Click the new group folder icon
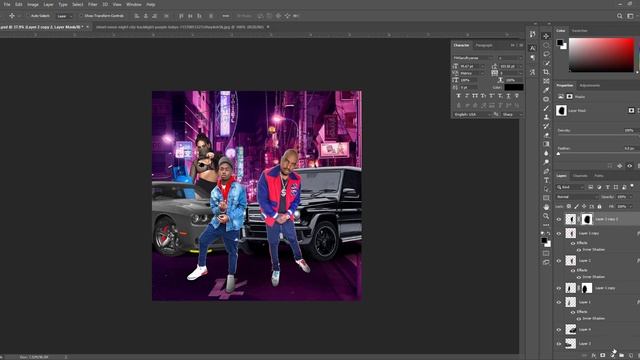 (x=621, y=356)
